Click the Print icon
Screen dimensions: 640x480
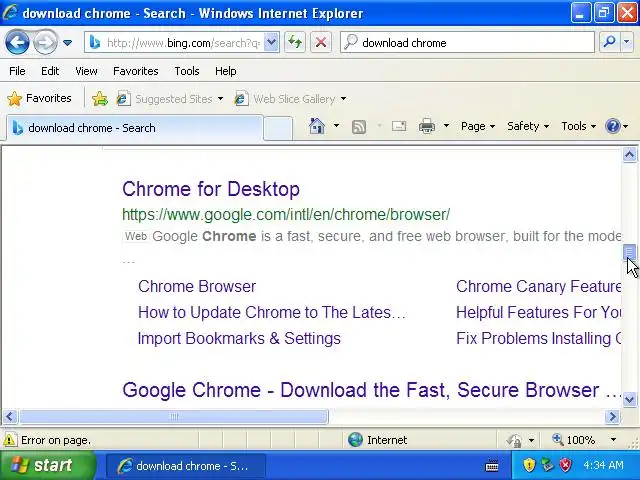(427, 126)
